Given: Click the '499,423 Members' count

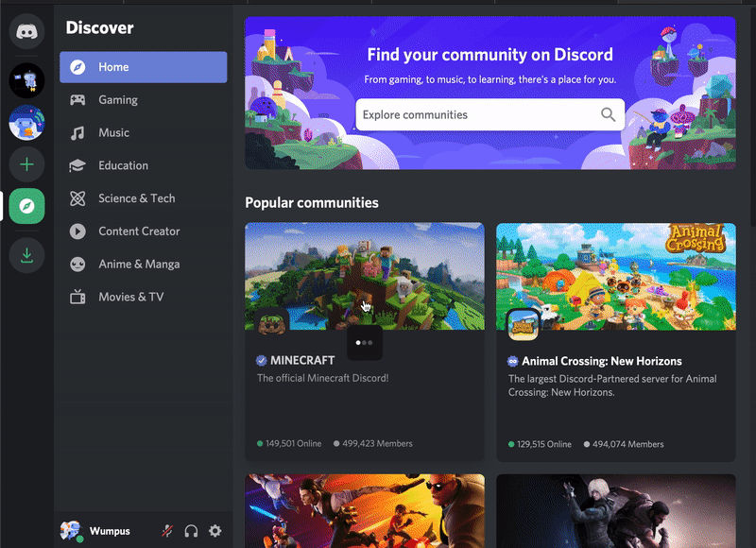Looking at the screenshot, I should [377, 443].
